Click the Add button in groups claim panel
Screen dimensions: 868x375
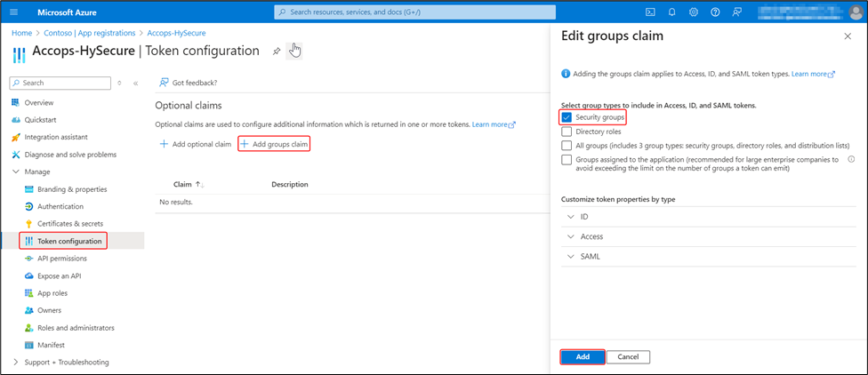tap(583, 356)
